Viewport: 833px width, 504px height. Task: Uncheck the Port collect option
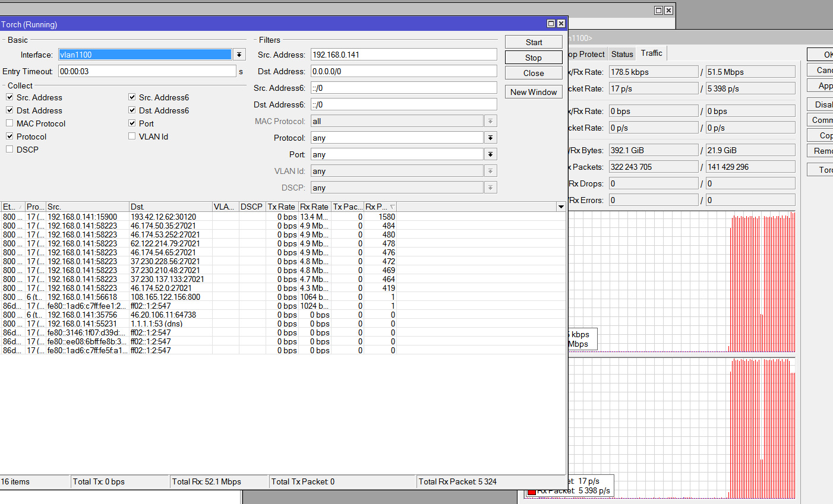click(x=132, y=123)
